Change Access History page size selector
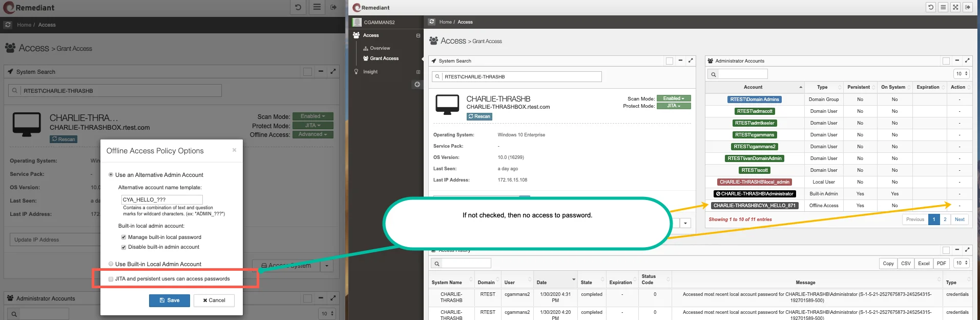 point(962,263)
